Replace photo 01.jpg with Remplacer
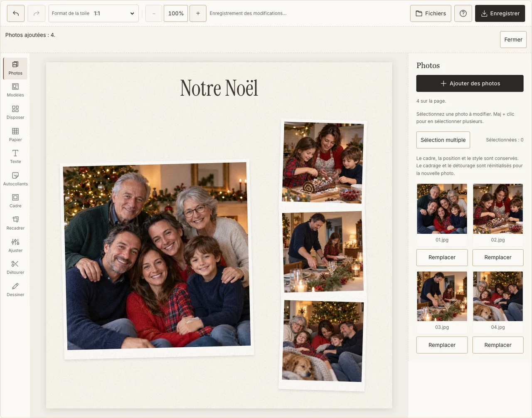Image resolution: width=532 pixels, height=418 pixels. click(442, 257)
